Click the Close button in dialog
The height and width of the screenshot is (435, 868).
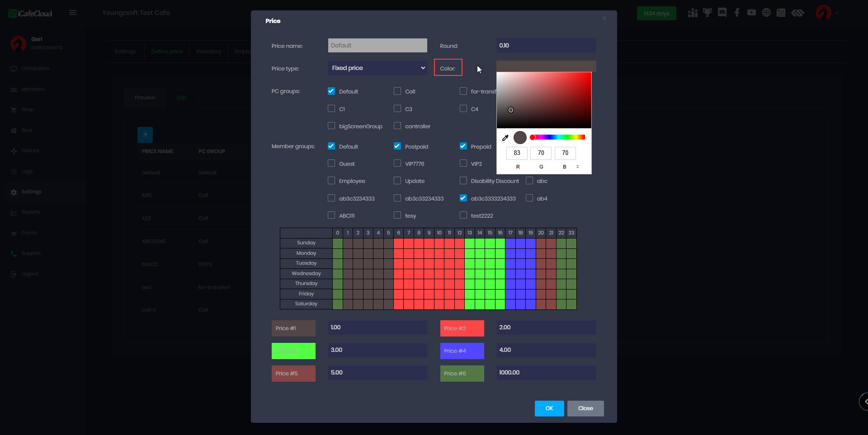click(x=585, y=408)
